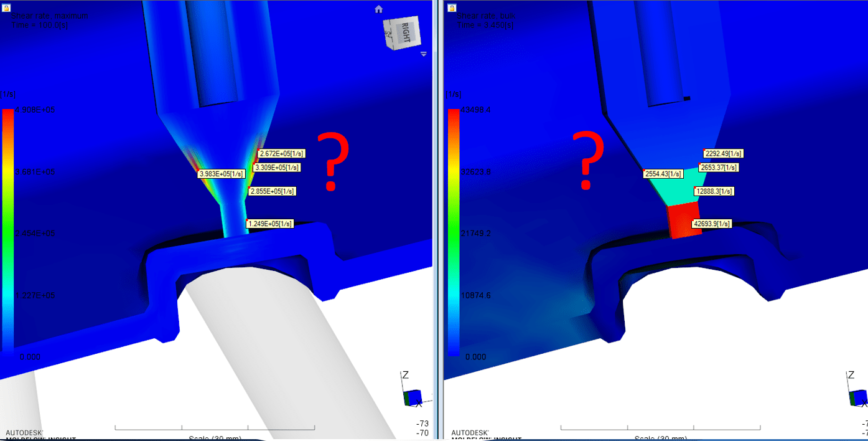Select the 2554.43[1/s] probe label

click(663, 174)
